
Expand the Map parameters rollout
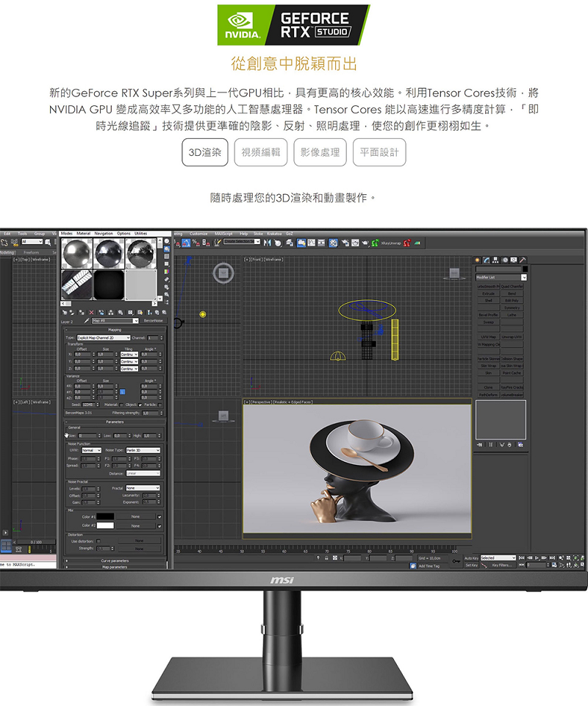pos(115,567)
